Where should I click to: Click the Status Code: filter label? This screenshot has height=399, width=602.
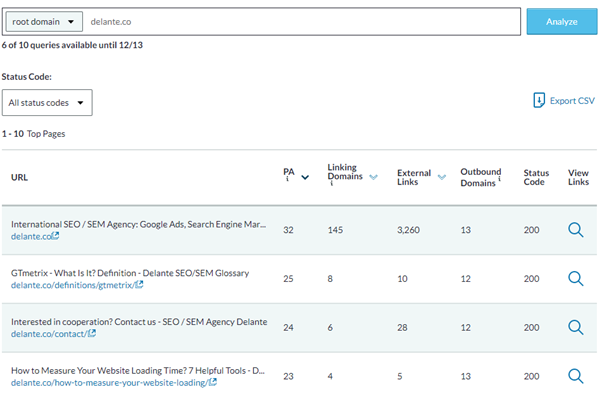pos(26,77)
